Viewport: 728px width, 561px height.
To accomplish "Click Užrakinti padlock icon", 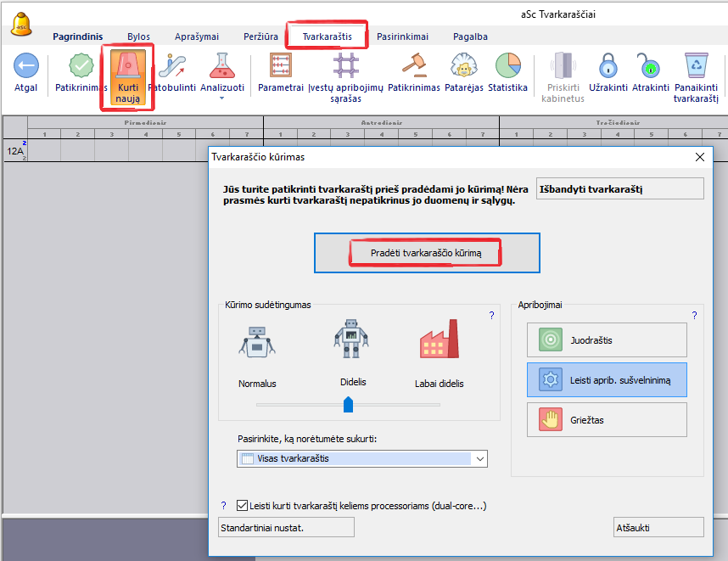I will [607, 66].
